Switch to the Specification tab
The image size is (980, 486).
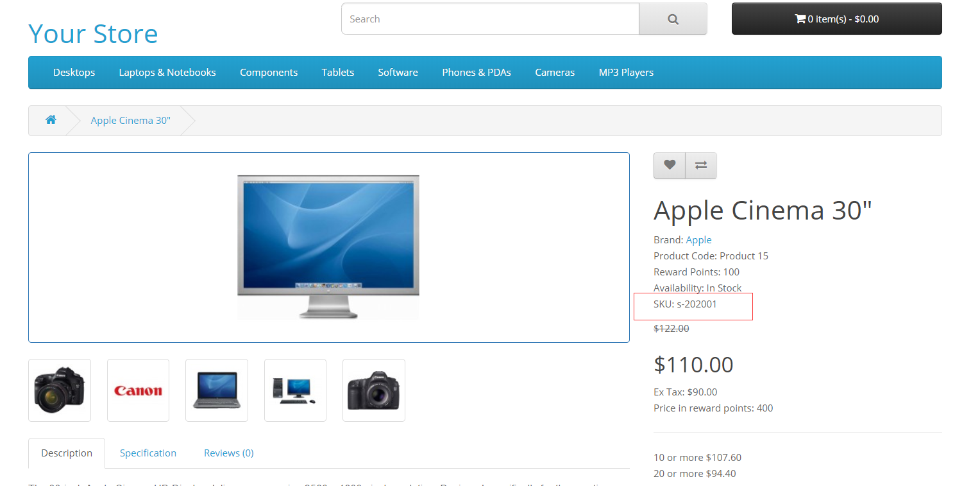[x=148, y=453]
